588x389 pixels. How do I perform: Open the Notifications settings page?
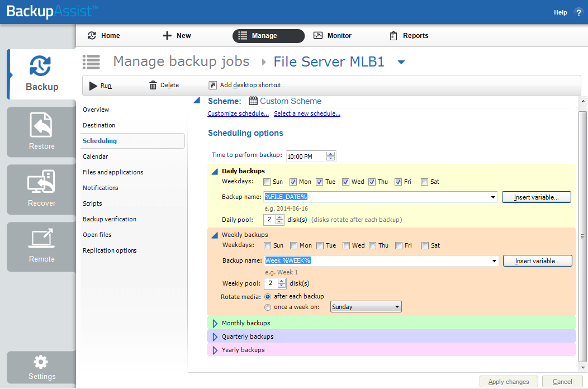click(101, 188)
